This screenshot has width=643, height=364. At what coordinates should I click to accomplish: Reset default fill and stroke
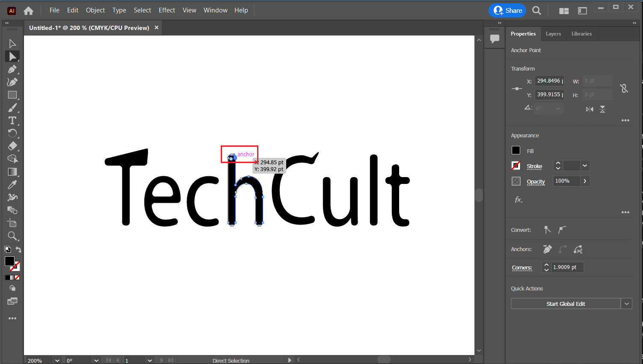tap(7, 249)
